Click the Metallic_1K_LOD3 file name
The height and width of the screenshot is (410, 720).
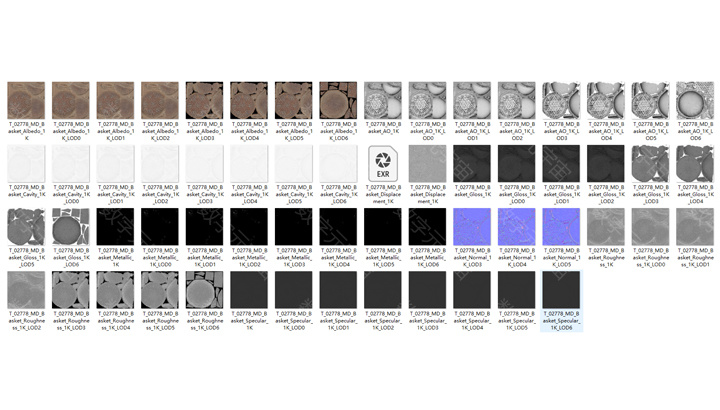(x=293, y=258)
